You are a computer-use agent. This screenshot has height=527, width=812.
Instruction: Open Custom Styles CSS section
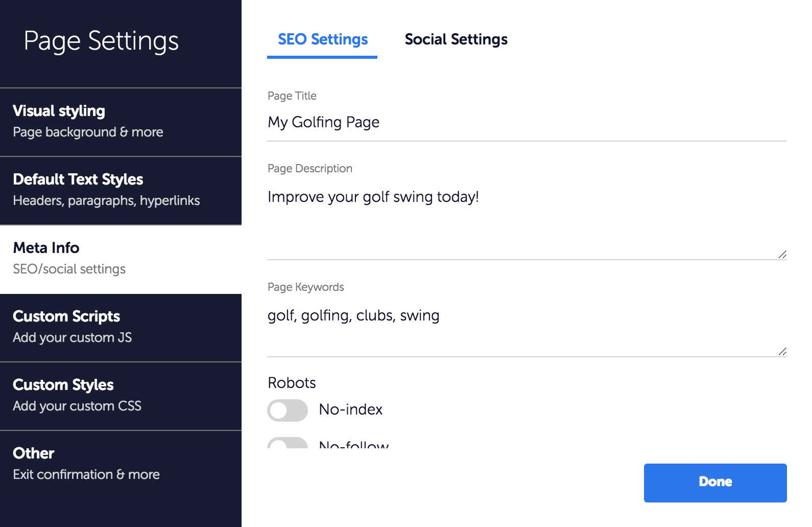pos(121,396)
